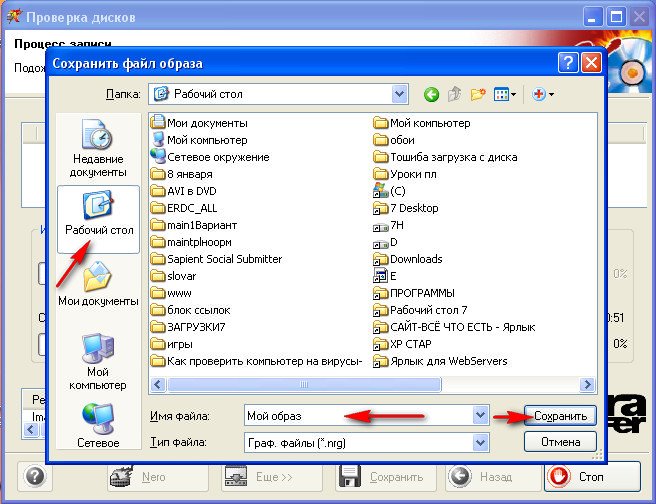Click the file list horizontal scrollbar thumb

(x=304, y=384)
